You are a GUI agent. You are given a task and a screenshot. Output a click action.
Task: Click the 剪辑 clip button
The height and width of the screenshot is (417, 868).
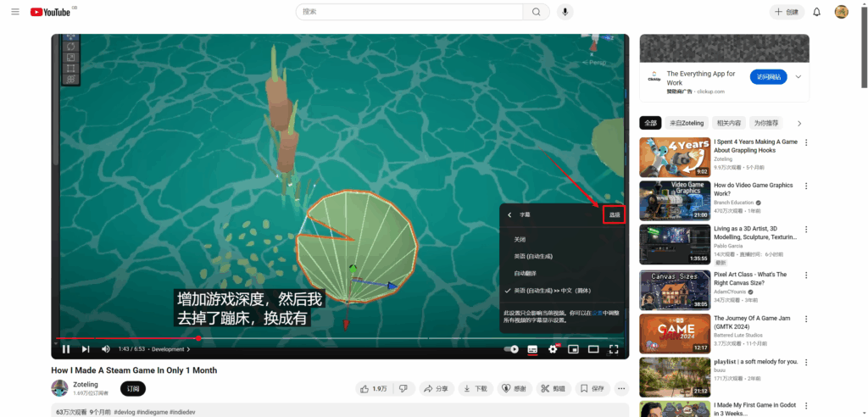tap(553, 389)
